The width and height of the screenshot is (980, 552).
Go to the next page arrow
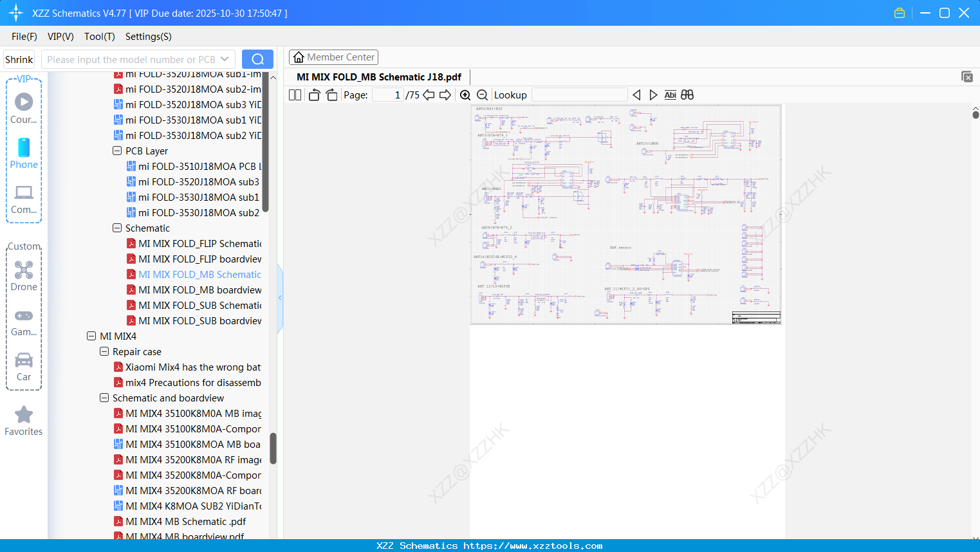[x=445, y=95]
